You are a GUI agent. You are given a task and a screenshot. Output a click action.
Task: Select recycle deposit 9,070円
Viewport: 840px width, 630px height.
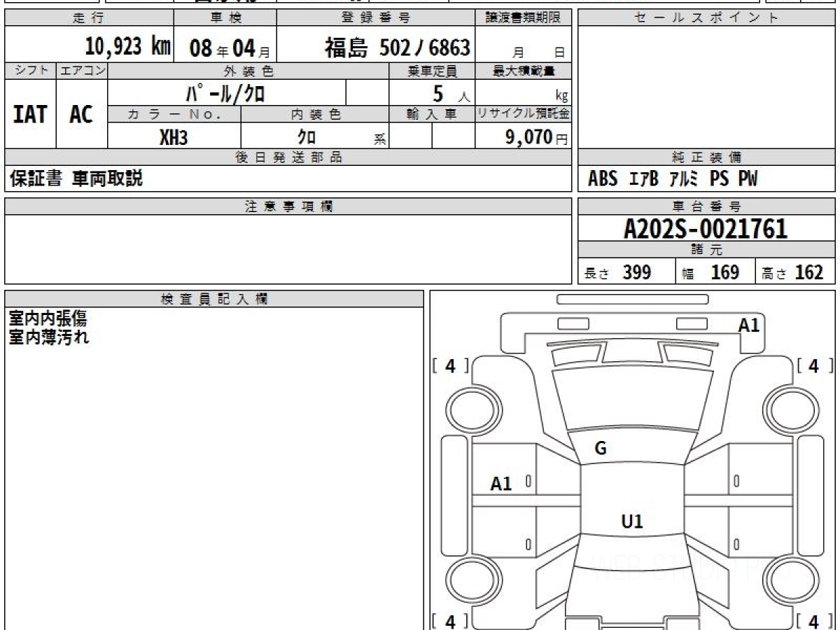(536, 136)
